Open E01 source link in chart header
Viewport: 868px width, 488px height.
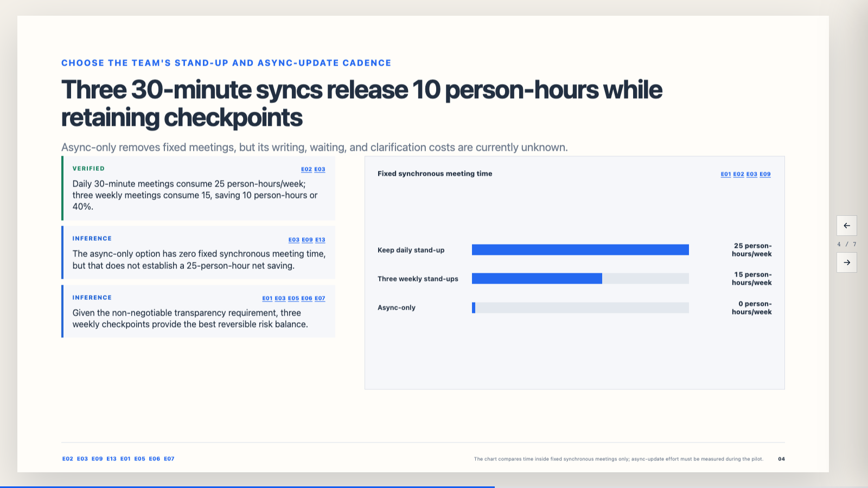coord(726,174)
